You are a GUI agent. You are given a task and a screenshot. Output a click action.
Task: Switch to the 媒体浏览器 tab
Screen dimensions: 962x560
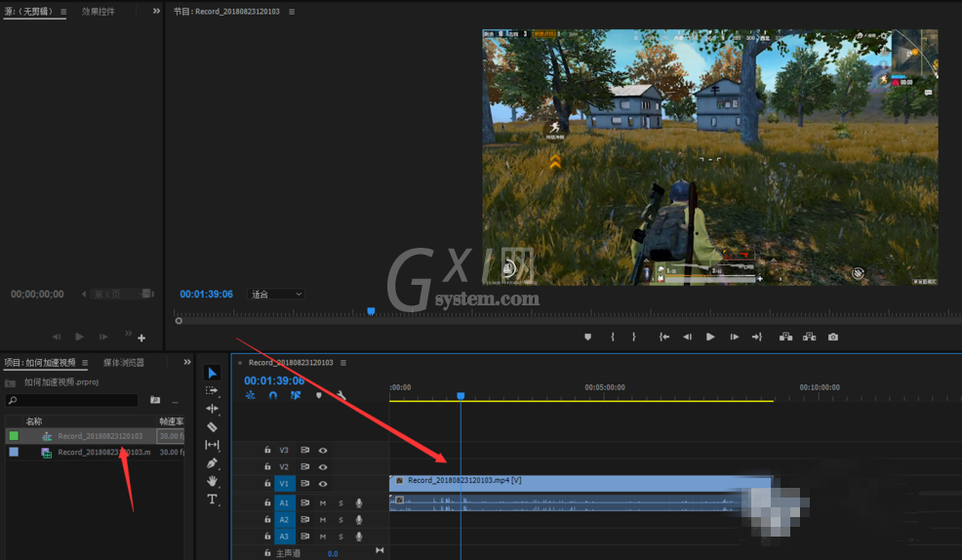coord(123,363)
